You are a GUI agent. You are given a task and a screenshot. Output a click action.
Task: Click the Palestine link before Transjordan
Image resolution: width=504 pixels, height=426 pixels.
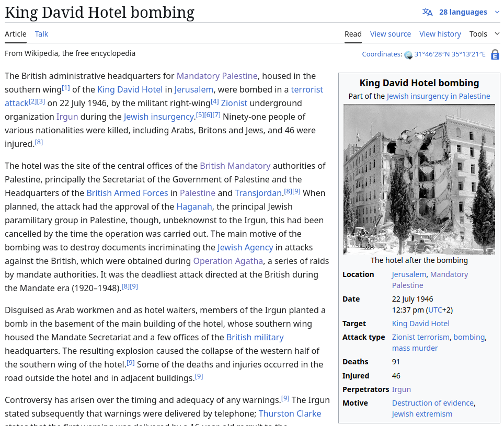point(197,193)
